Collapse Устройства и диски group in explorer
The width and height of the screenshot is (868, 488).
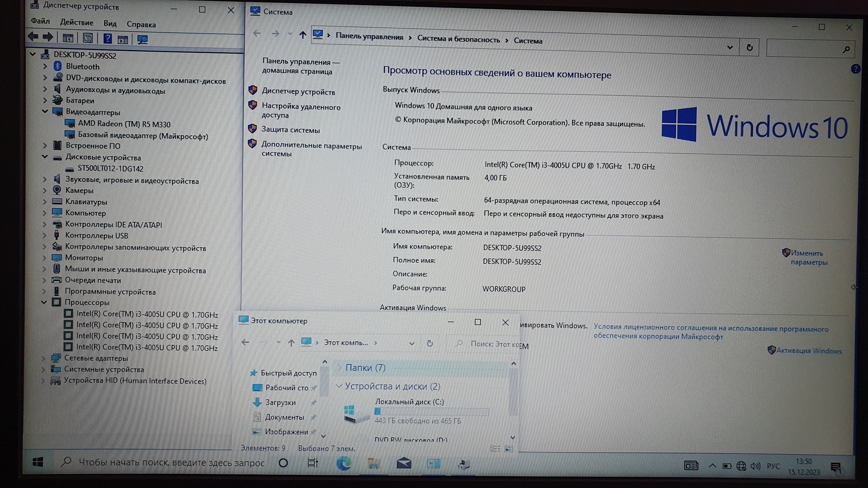pyautogui.click(x=339, y=386)
